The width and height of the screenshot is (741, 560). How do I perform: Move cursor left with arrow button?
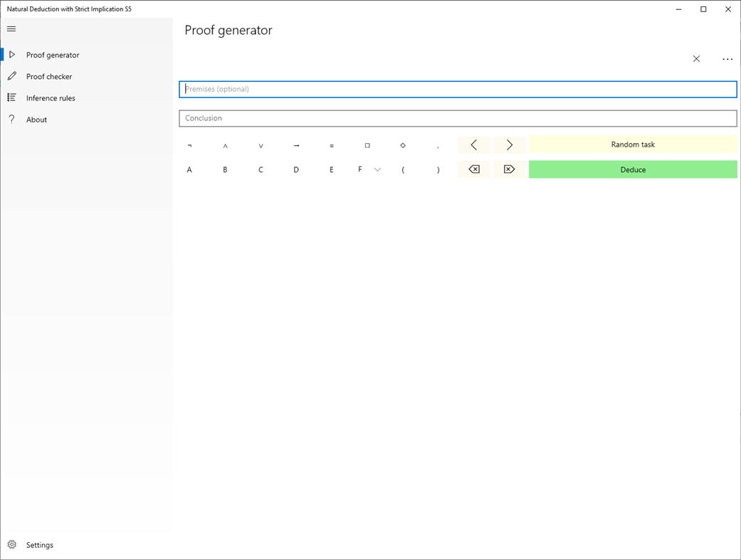click(474, 144)
